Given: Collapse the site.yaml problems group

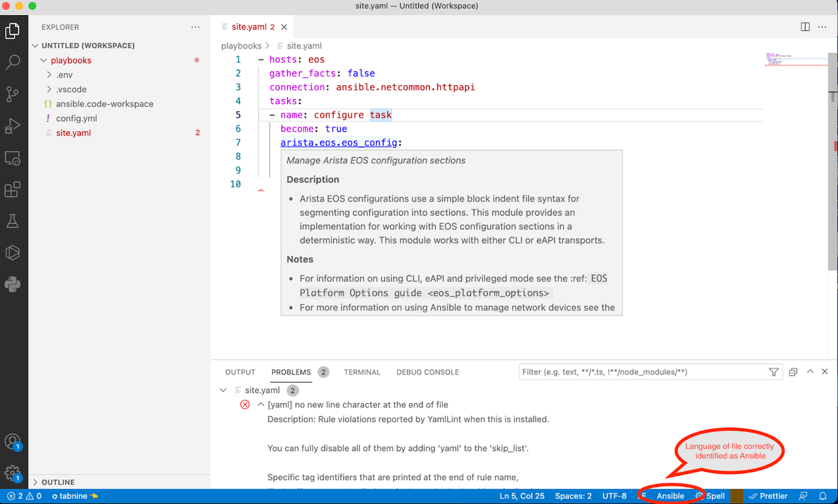Looking at the screenshot, I should point(223,389).
